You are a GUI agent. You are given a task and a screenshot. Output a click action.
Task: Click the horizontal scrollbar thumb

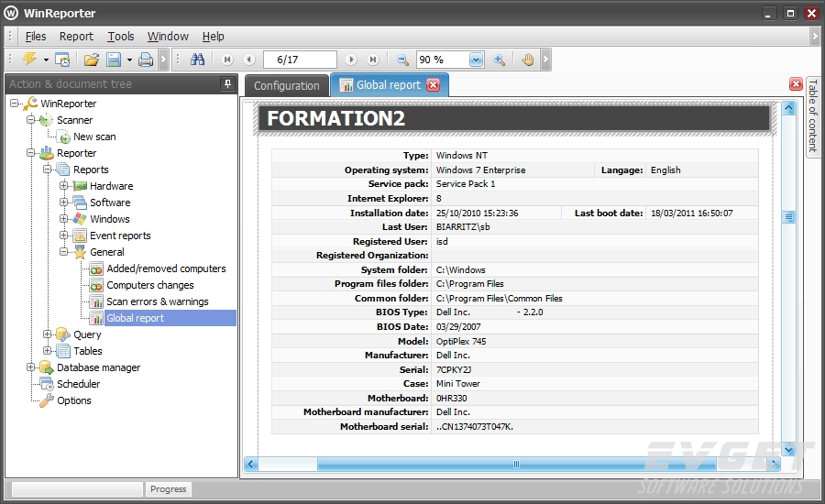pos(517,464)
